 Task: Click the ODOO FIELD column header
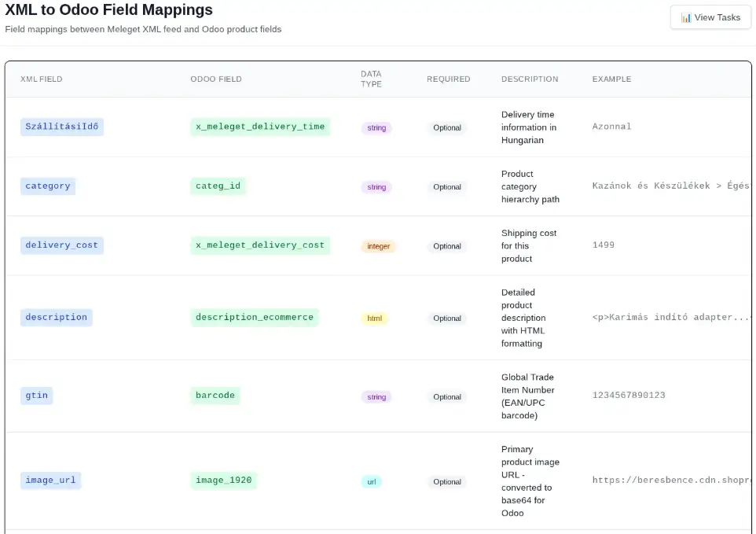click(x=216, y=79)
